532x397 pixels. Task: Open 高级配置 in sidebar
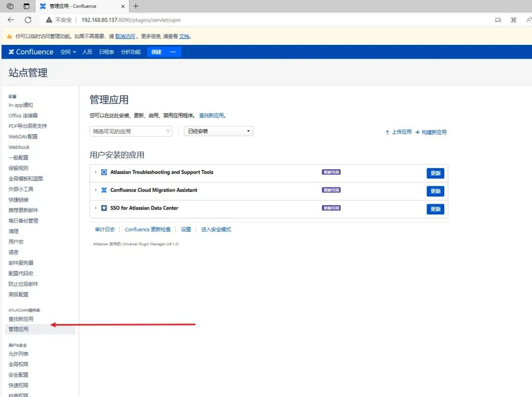pyautogui.click(x=18, y=294)
